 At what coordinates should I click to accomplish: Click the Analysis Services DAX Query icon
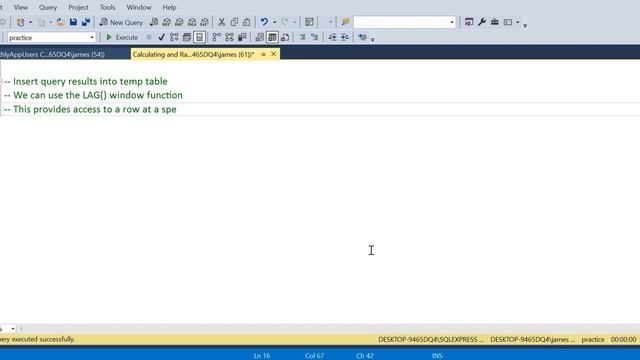(x=204, y=22)
